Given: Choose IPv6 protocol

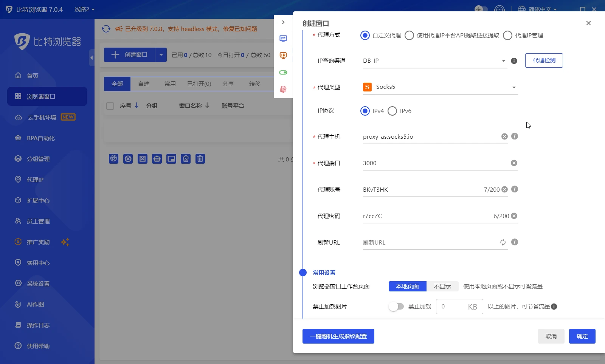Looking at the screenshot, I should click(392, 111).
